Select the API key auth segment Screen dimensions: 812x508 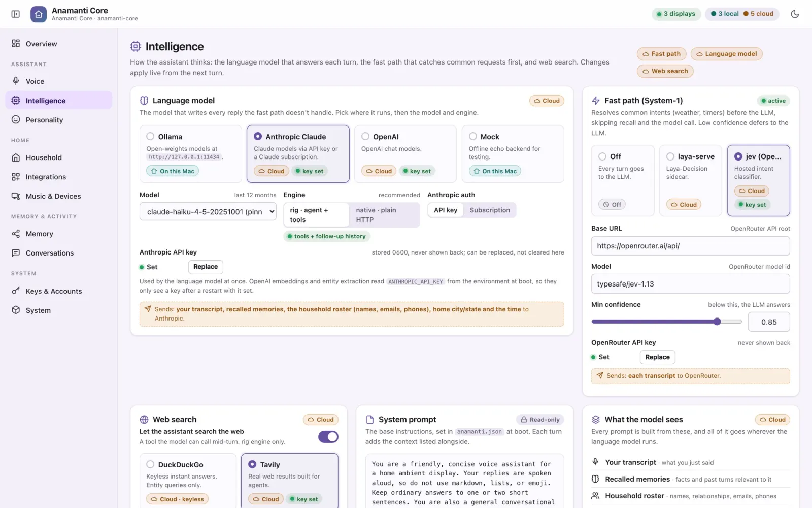point(446,210)
